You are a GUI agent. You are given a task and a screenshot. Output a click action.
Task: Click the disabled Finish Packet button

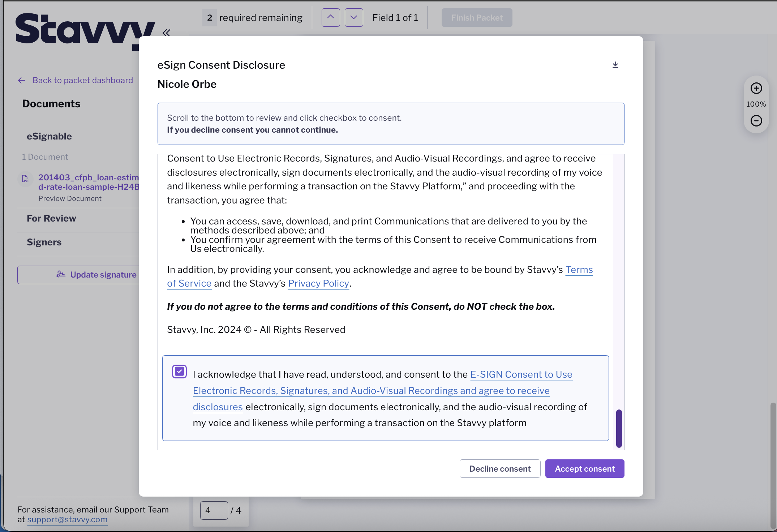477,17
